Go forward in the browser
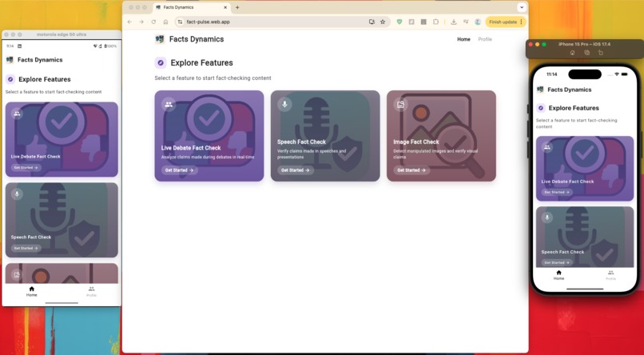Image resolution: width=644 pixels, height=355 pixels. pyautogui.click(x=141, y=22)
